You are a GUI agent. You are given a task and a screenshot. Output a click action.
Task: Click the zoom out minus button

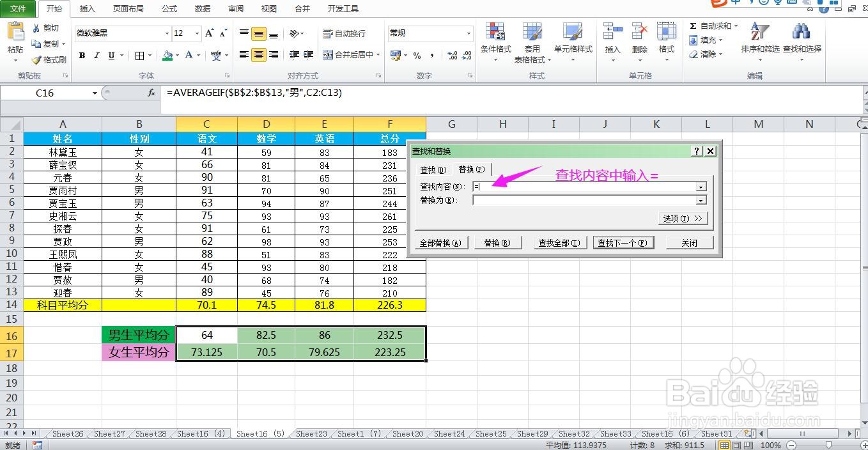click(x=791, y=445)
